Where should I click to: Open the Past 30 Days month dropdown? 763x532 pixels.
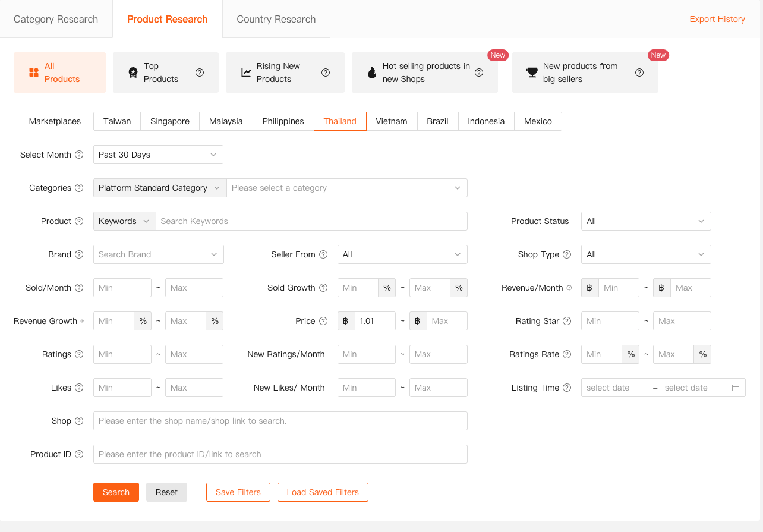[x=158, y=155]
